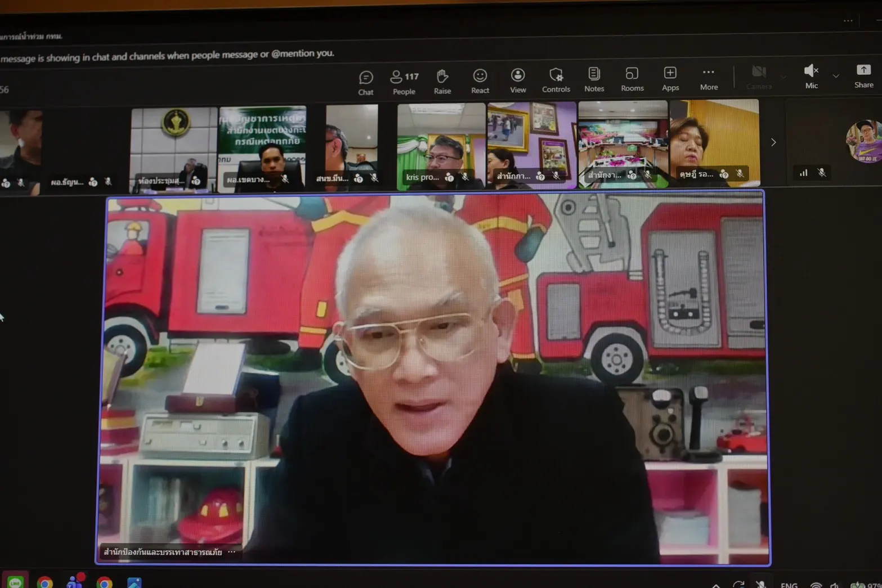This screenshot has height=588, width=882.
Task: Show next participants with the right chevron
Action: (x=773, y=142)
